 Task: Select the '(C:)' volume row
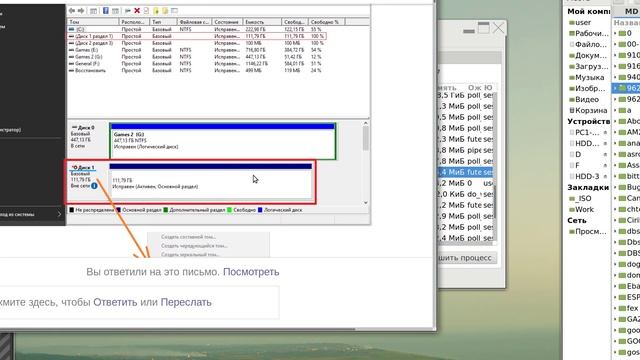(197, 29)
